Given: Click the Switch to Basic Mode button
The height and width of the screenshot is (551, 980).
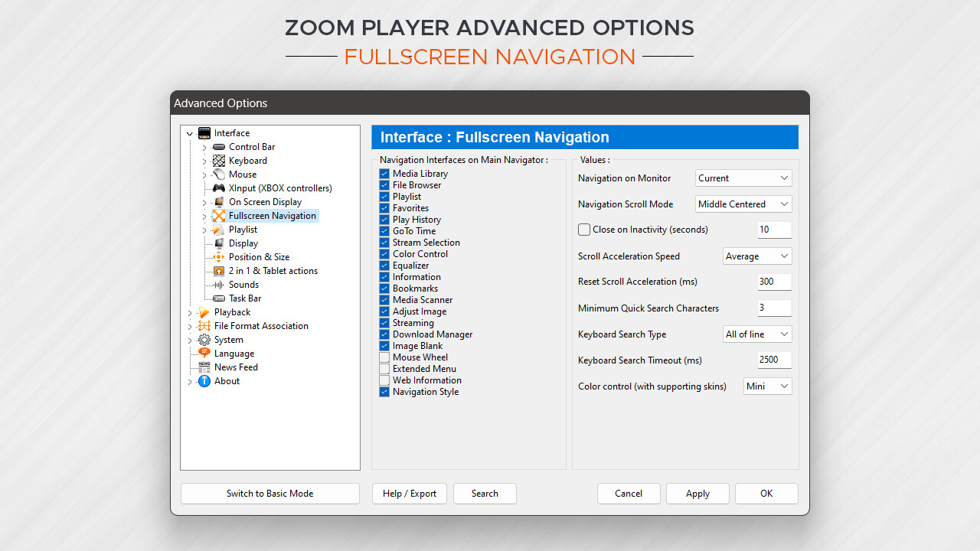Looking at the screenshot, I should (x=269, y=493).
